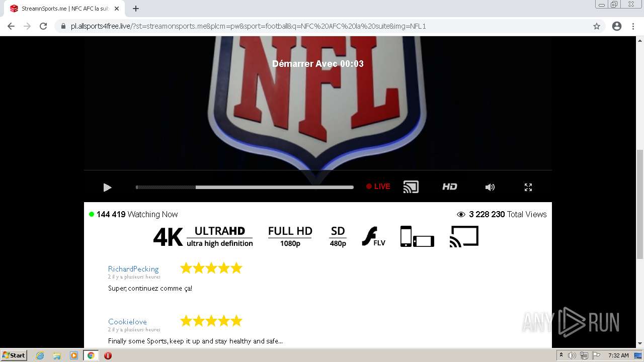Go back with the browser back arrow
This screenshot has width=644, height=362.
(11, 26)
